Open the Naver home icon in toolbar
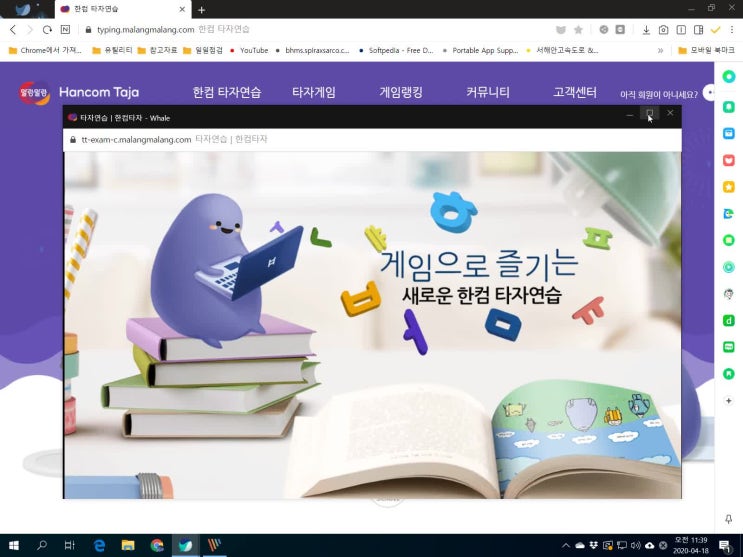 (x=65, y=29)
